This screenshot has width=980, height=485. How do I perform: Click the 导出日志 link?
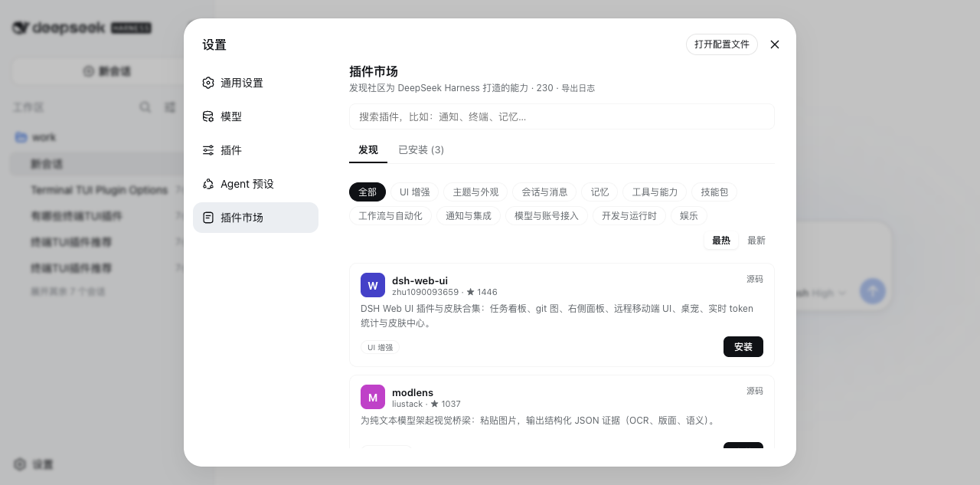pyautogui.click(x=578, y=88)
